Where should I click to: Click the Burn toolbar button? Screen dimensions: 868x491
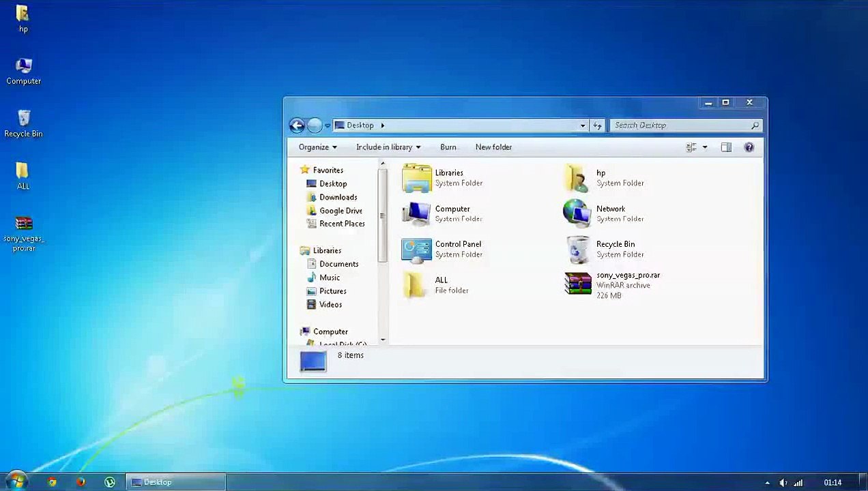click(448, 147)
